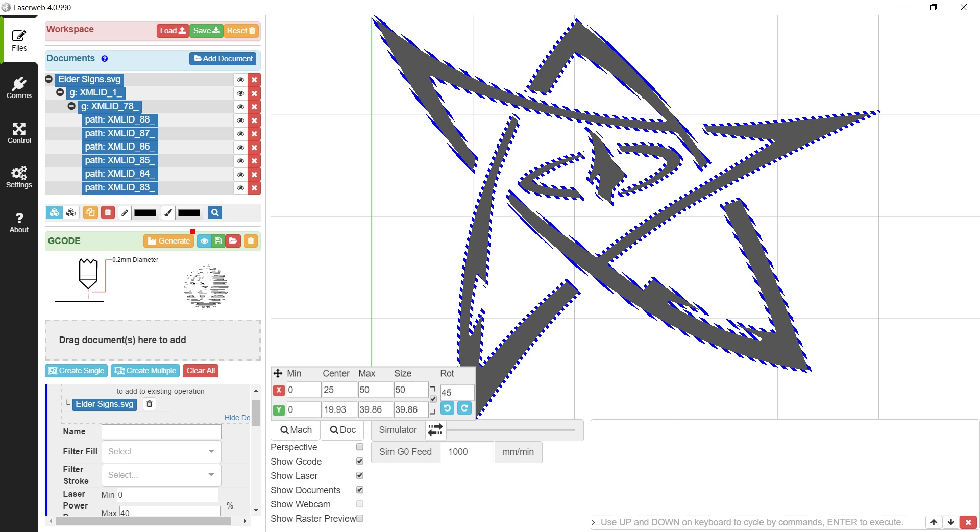Select the path: XMLID_84_ row
The height and width of the screenshot is (532, 980).
[119, 174]
